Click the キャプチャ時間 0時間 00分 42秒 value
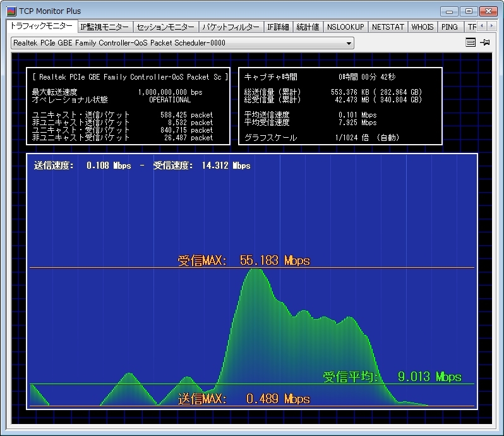Screen dimensions: 504x436 (367, 77)
